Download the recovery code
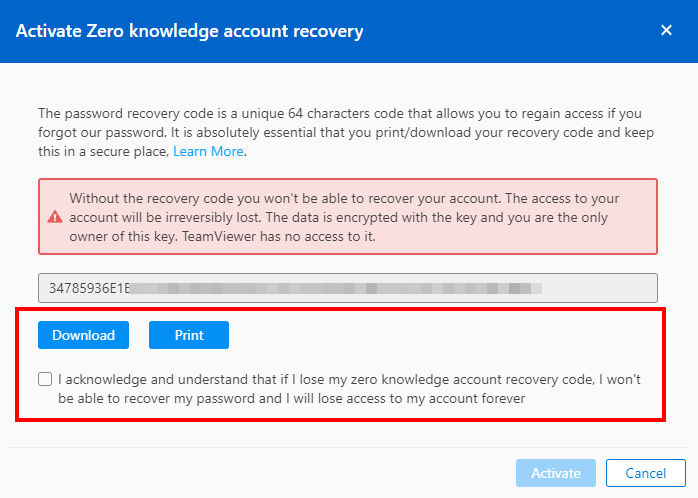The image size is (698, 498). coord(83,335)
